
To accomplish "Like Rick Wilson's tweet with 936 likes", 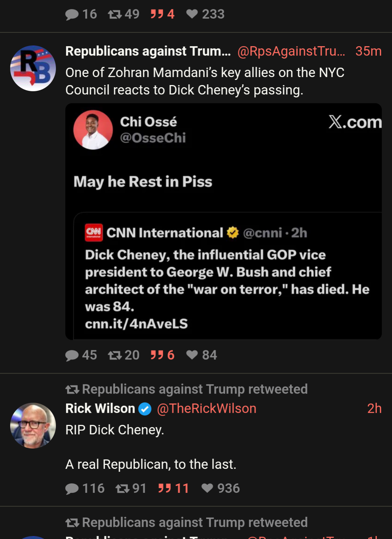I will (x=207, y=488).
